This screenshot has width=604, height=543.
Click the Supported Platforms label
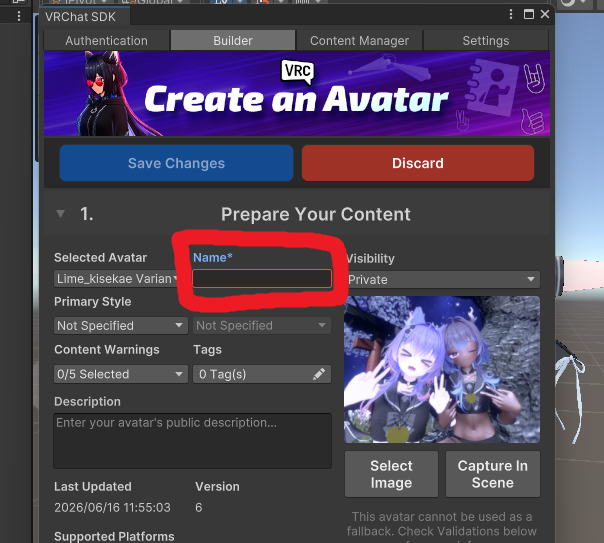tap(114, 536)
